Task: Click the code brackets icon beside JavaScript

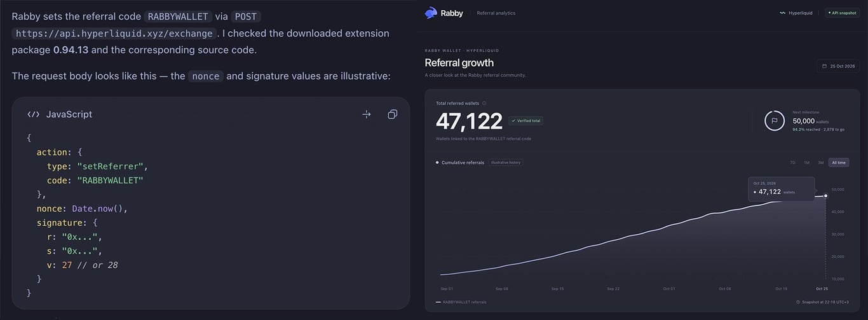Action: point(34,115)
